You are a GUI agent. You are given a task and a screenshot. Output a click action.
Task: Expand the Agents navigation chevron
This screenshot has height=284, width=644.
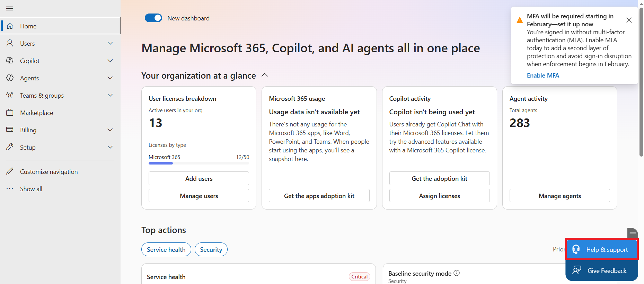point(110,78)
